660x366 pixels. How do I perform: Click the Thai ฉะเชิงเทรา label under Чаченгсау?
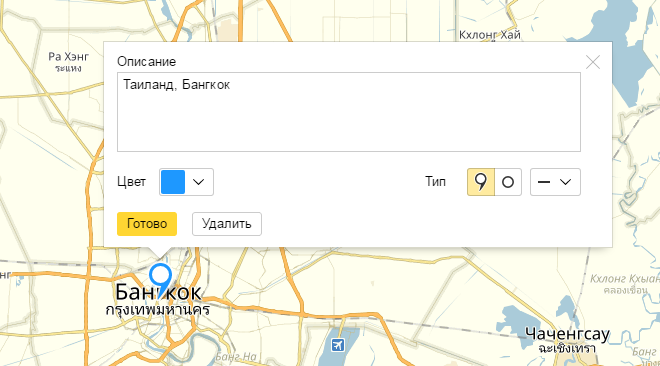pyautogui.click(x=567, y=348)
